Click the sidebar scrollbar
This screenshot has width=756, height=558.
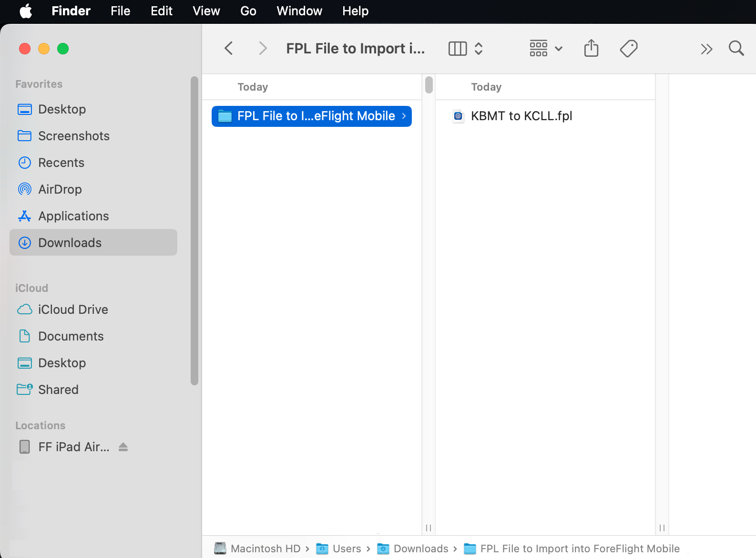[x=194, y=230]
